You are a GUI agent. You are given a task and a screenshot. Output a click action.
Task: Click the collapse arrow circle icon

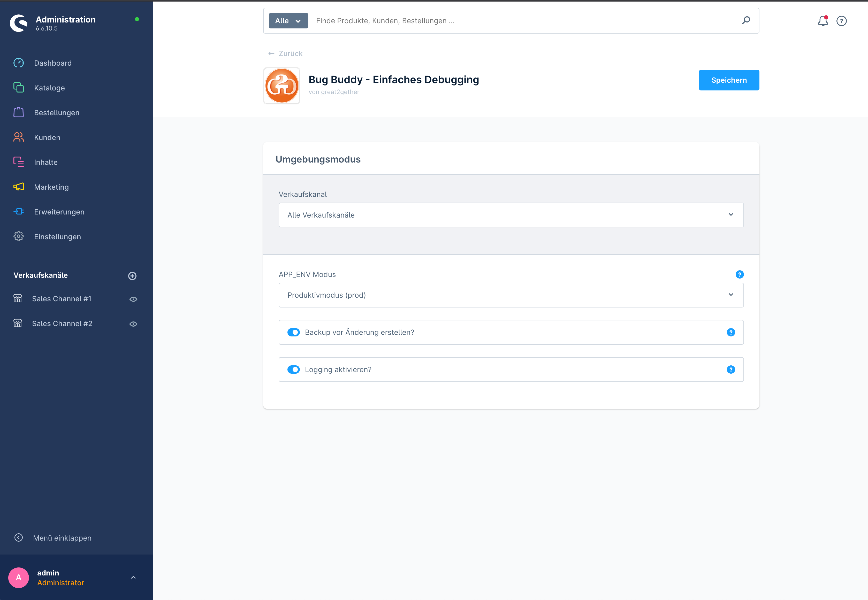tap(18, 537)
